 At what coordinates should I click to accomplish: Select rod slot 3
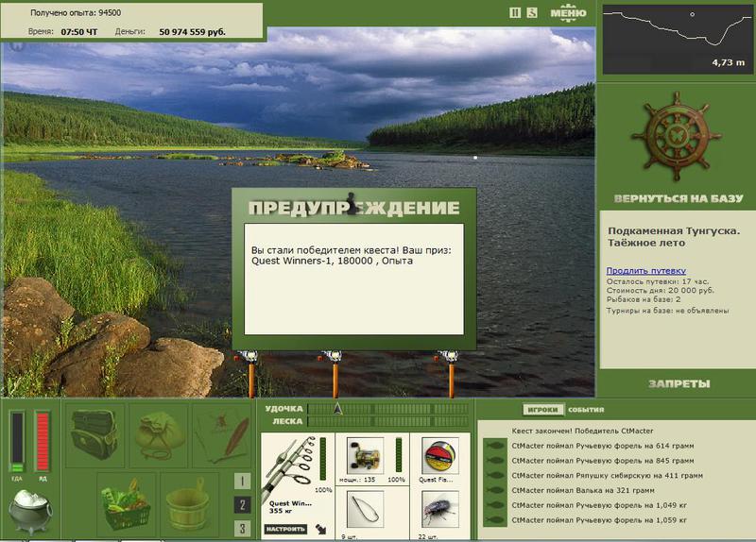tap(242, 529)
